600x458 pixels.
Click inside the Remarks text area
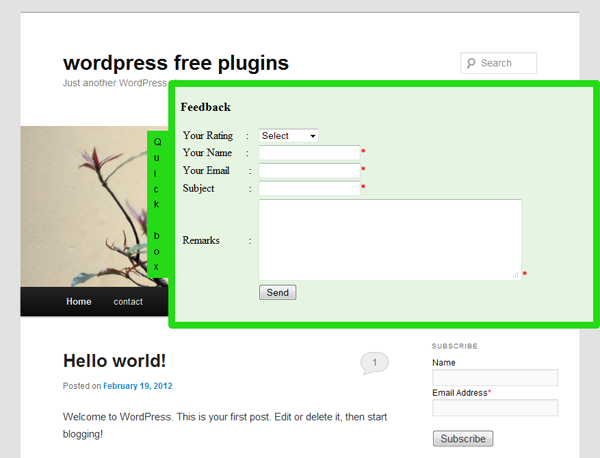(x=390, y=240)
